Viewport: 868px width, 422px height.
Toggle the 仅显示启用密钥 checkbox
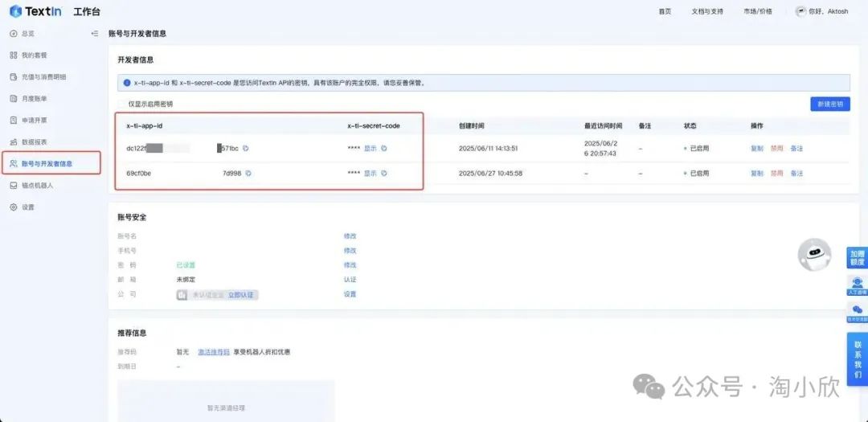click(122, 104)
